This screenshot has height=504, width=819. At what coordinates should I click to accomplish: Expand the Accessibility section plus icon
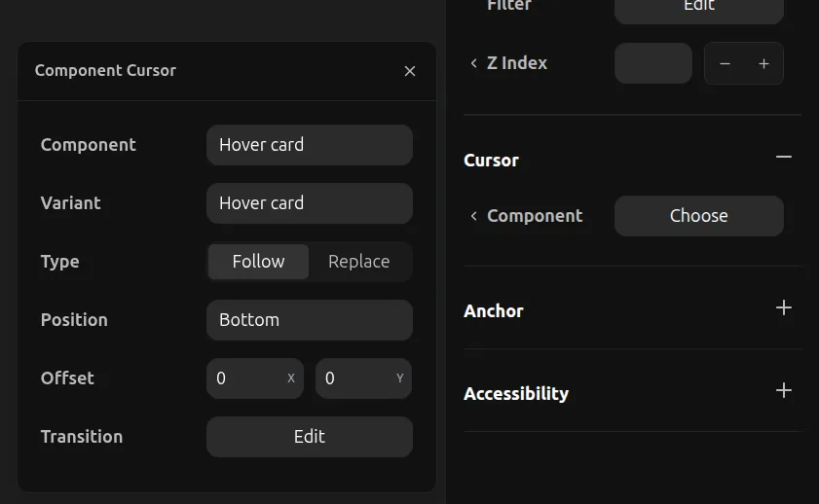(784, 390)
